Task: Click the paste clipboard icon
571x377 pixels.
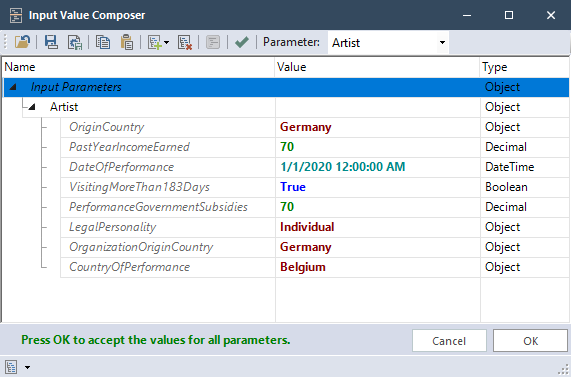Action: [127, 42]
